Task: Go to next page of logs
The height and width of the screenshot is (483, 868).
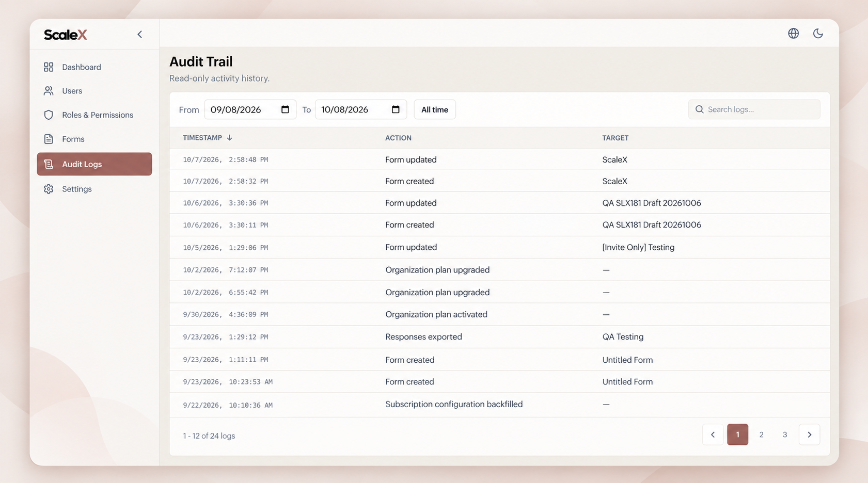Action: point(809,434)
